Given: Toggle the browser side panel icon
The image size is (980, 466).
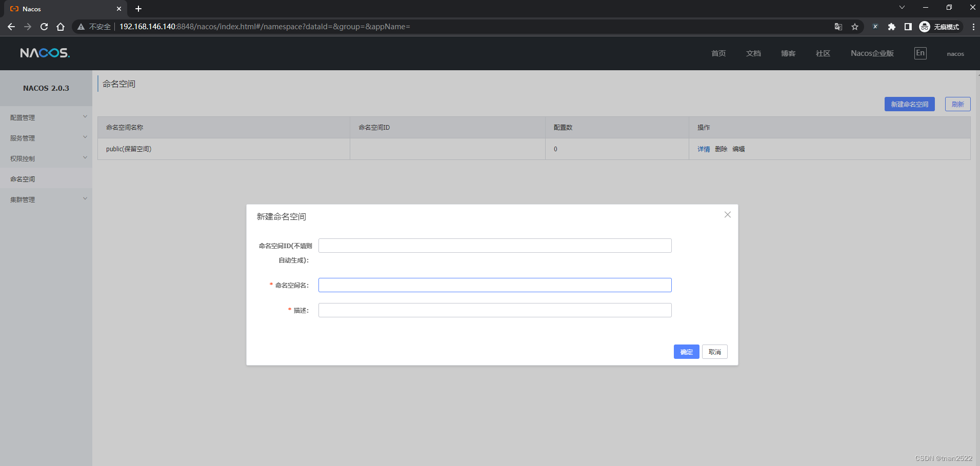Looking at the screenshot, I should click(908, 27).
